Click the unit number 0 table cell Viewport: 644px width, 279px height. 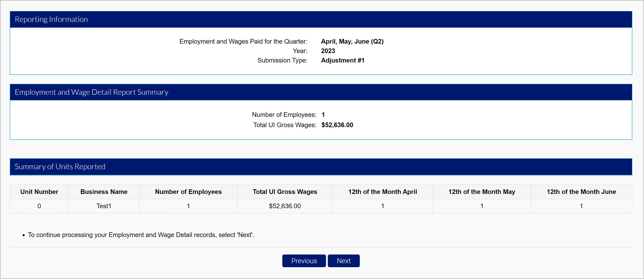click(x=39, y=206)
